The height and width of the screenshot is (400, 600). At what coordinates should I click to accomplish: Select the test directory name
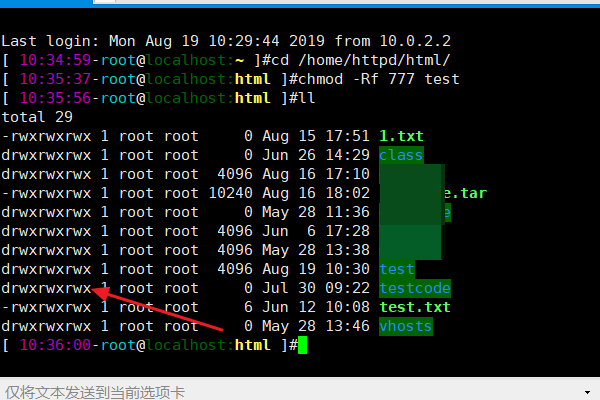(396, 269)
